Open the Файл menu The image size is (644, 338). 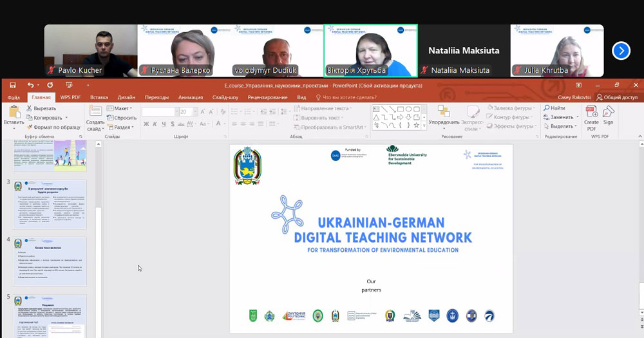(x=14, y=97)
